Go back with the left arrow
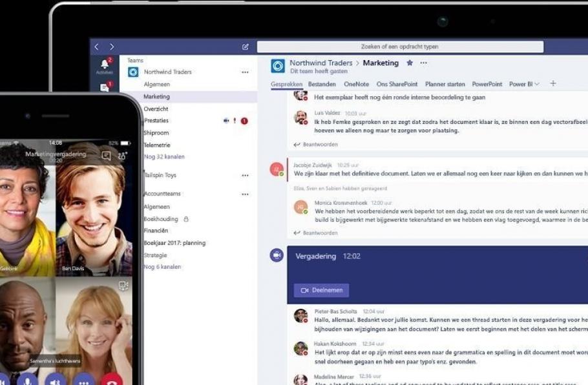 coord(97,47)
